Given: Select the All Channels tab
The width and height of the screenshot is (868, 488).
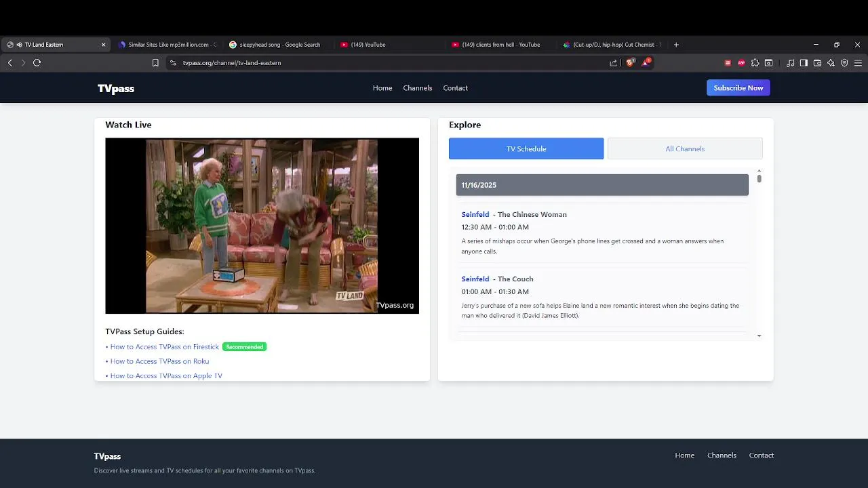Looking at the screenshot, I should click(x=685, y=148).
